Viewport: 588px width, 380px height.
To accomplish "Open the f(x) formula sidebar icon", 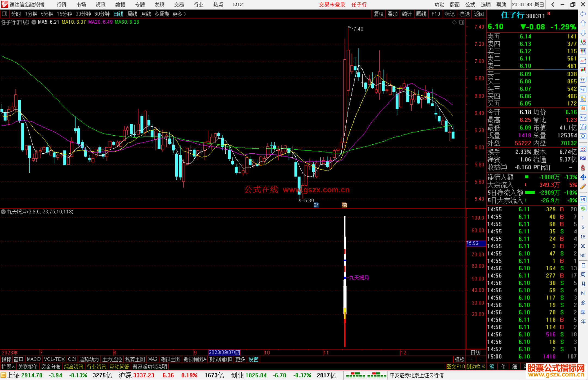I will click(583, 127).
